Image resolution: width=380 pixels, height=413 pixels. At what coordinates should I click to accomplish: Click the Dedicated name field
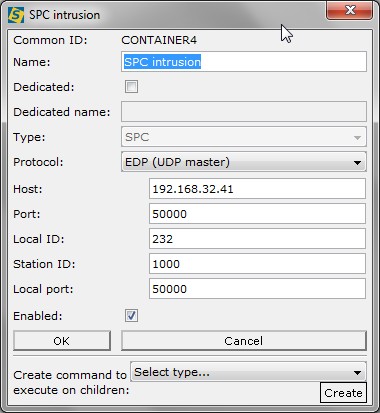[244, 112]
